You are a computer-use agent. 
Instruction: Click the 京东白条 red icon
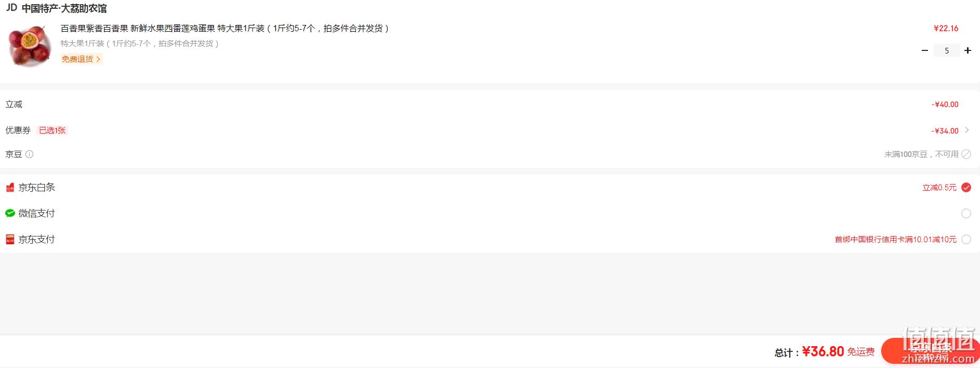[x=10, y=188]
